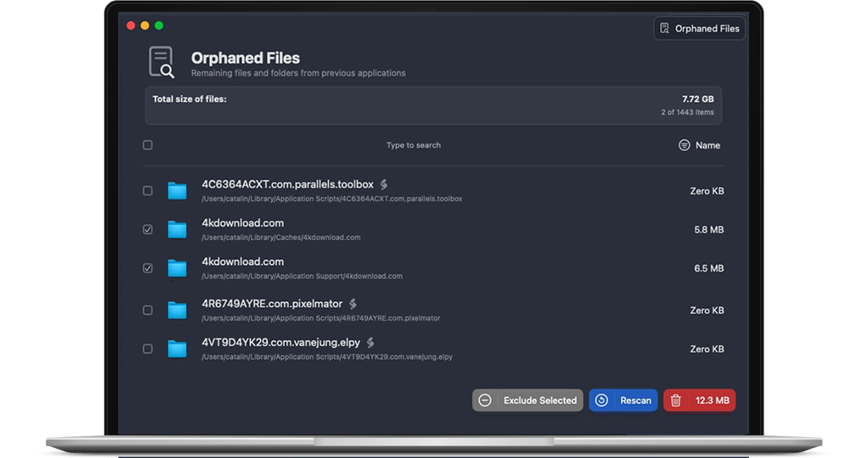Click the Type to search field
This screenshot has width=868, height=458.
tap(413, 145)
